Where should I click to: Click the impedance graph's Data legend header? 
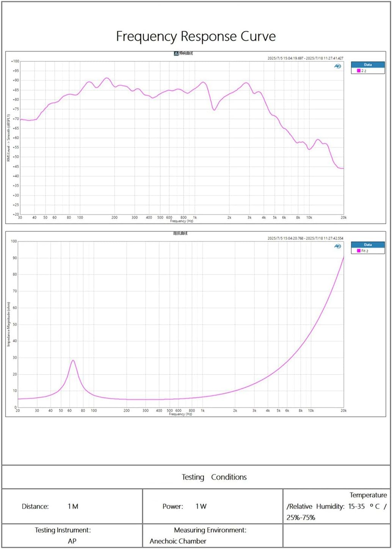click(x=368, y=245)
